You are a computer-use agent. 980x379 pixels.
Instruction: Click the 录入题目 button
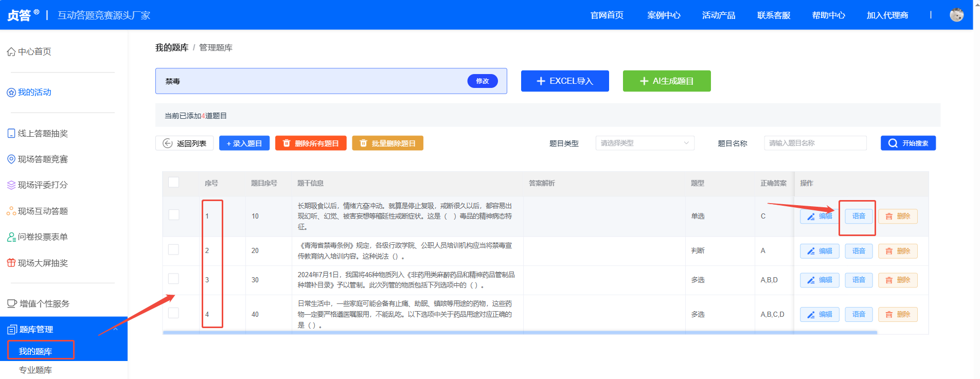point(244,143)
